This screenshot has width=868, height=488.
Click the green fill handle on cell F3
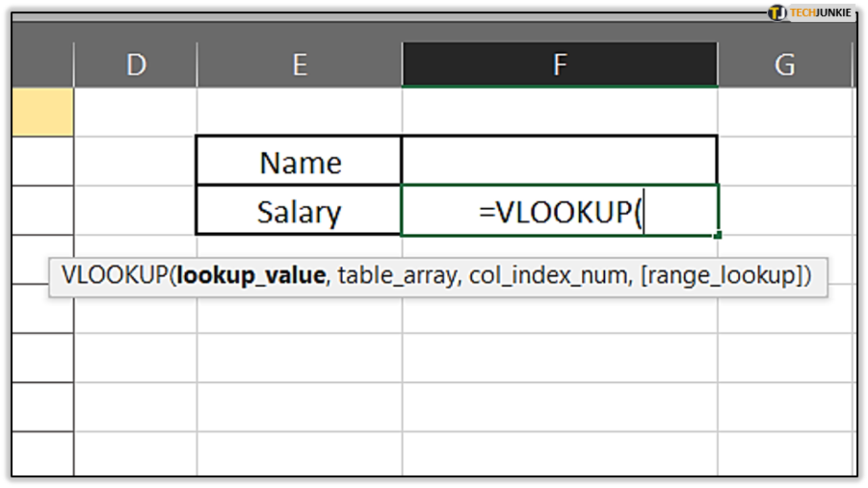point(717,234)
